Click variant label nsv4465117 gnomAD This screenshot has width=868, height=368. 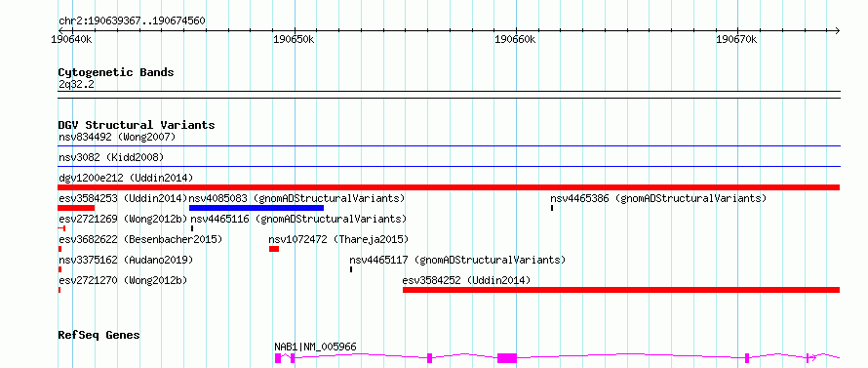point(457,260)
